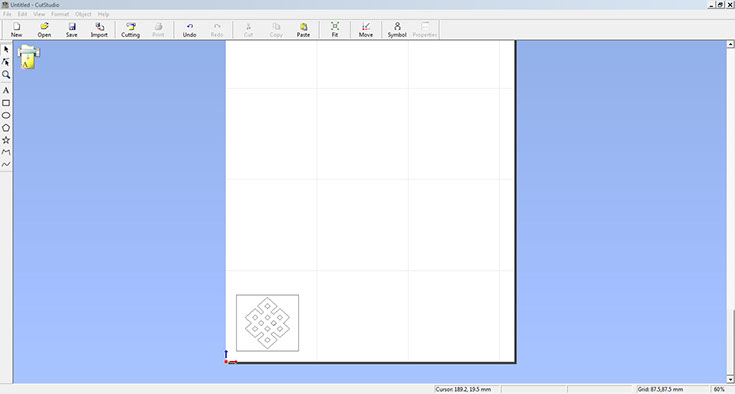Pick the text tool
The image size is (735, 394).
point(6,90)
